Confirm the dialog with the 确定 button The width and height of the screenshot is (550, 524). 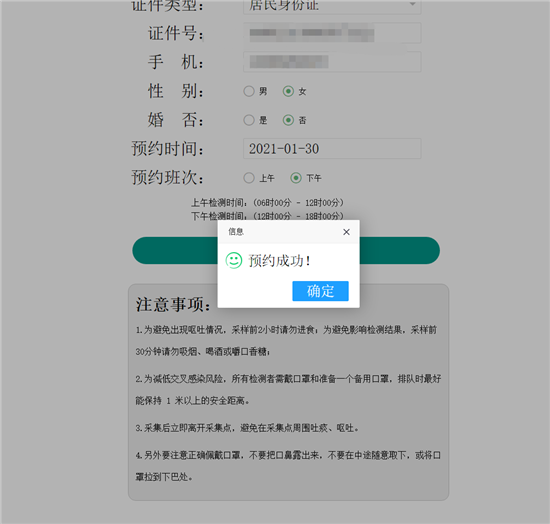click(x=320, y=291)
